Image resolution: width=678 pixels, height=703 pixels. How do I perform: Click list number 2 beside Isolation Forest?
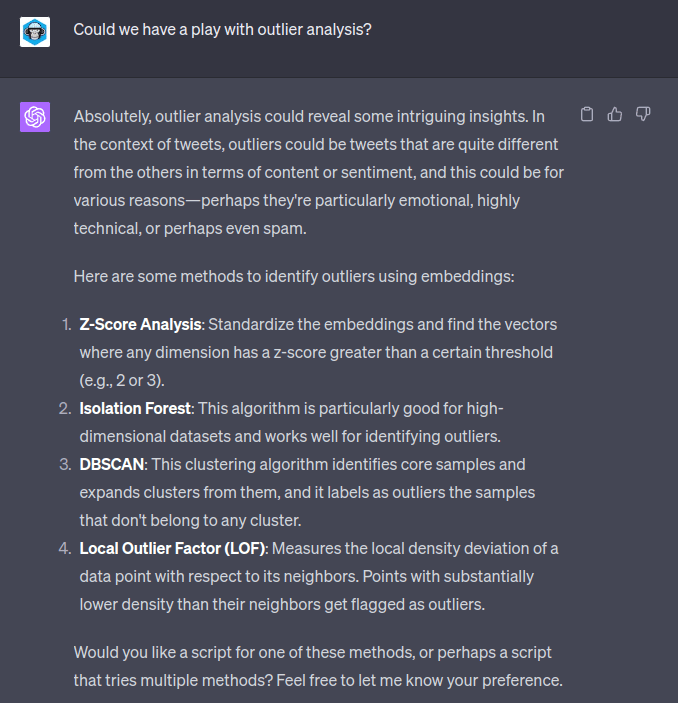click(64, 409)
